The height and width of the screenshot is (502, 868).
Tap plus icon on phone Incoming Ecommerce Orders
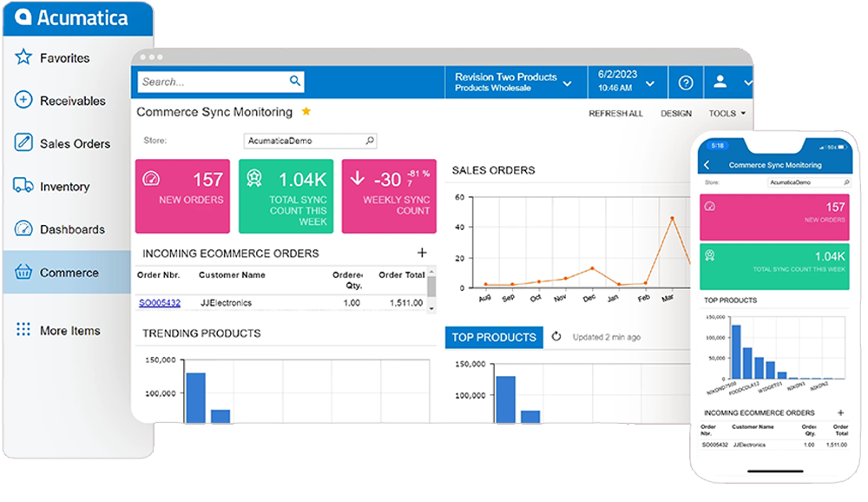pos(840,413)
